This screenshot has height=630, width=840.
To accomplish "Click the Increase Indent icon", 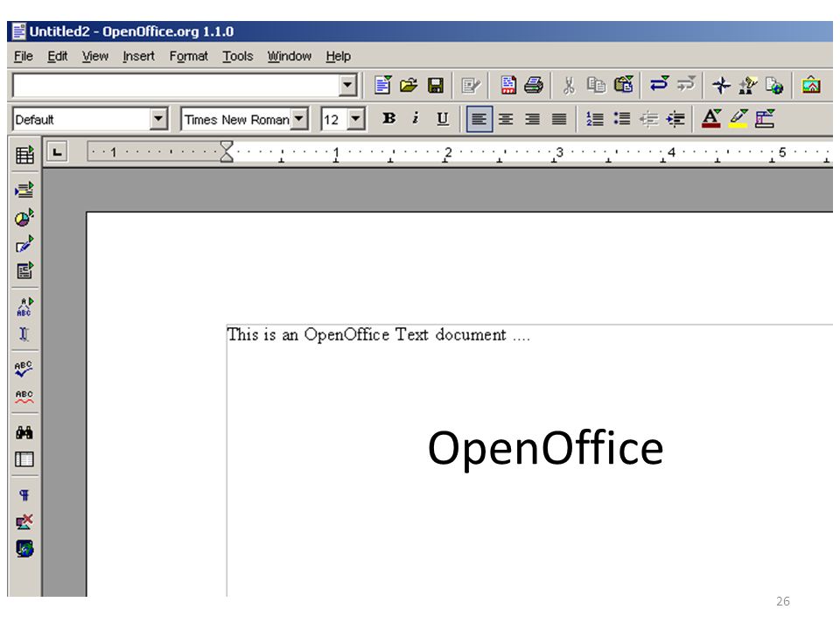I will pyautogui.click(x=675, y=119).
